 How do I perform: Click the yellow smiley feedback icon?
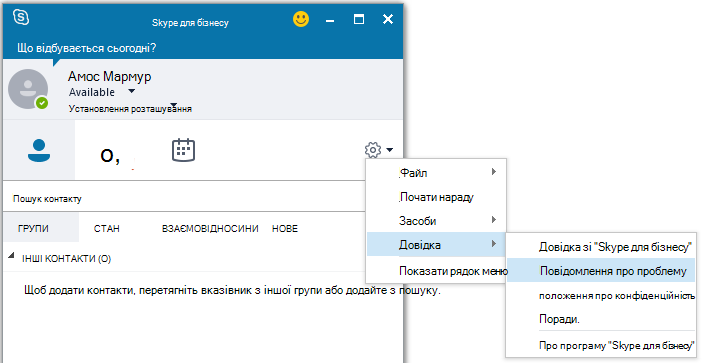point(301,19)
